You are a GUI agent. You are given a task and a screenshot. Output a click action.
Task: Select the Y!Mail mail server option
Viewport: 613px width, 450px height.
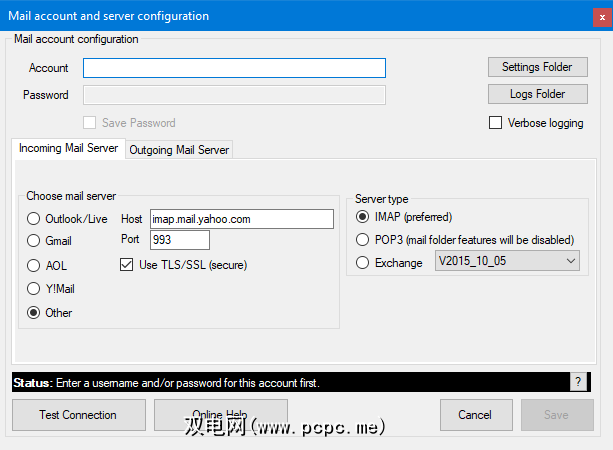tap(34, 289)
